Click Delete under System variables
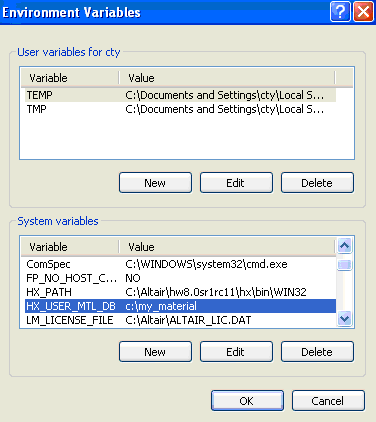 (317, 352)
